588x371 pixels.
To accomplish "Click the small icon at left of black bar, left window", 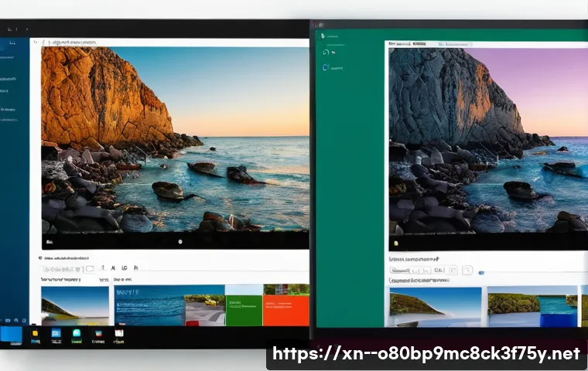I will point(49,242).
